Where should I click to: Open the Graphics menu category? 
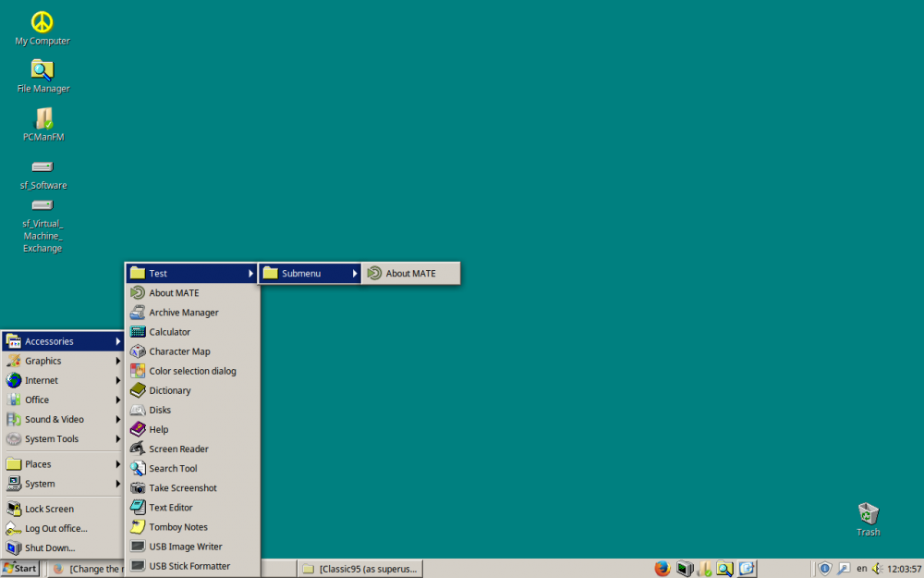63,361
